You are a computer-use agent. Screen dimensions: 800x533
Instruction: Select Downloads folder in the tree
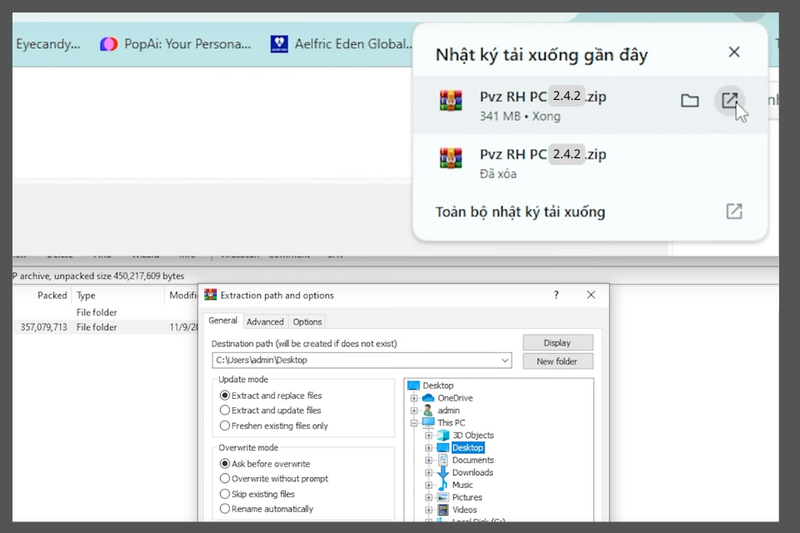pos(472,472)
